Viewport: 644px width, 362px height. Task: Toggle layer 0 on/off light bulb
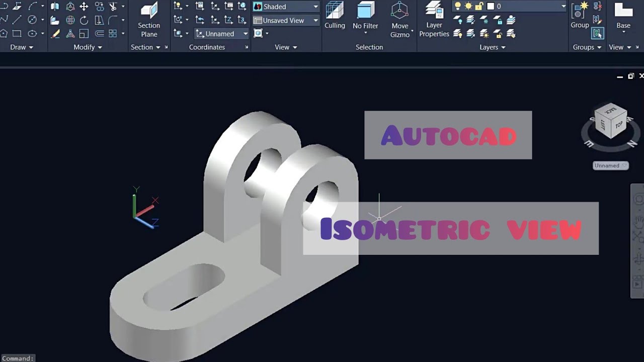[458, 7]
